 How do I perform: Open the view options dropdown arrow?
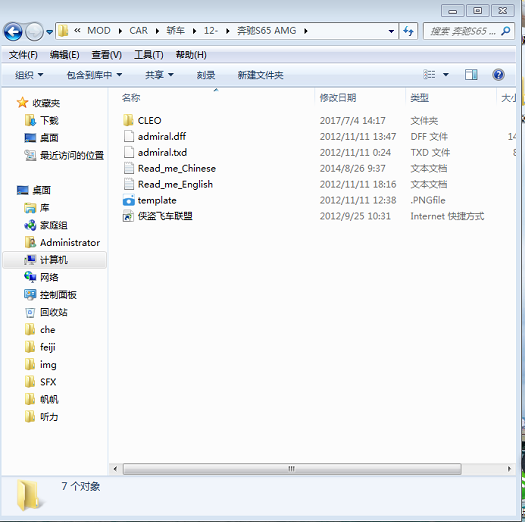446,74
